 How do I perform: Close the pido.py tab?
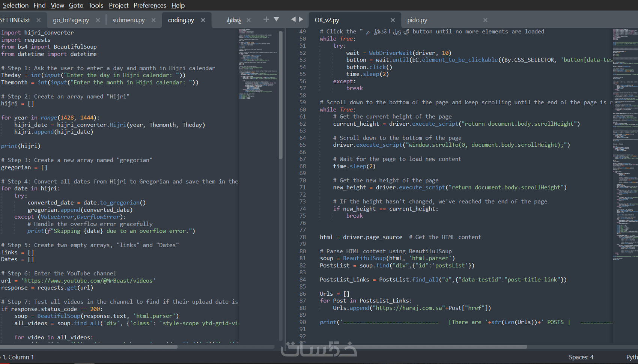pos(485,20)
